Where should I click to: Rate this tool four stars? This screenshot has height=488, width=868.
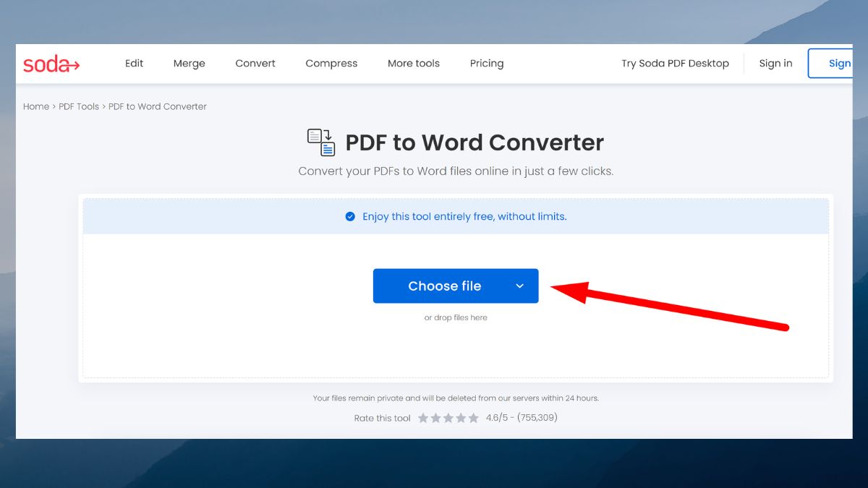[x=461, y=418]
